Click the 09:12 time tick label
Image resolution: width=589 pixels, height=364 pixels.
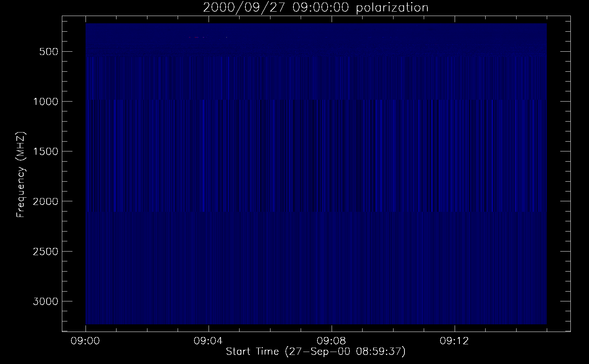(x=455, y=341)
